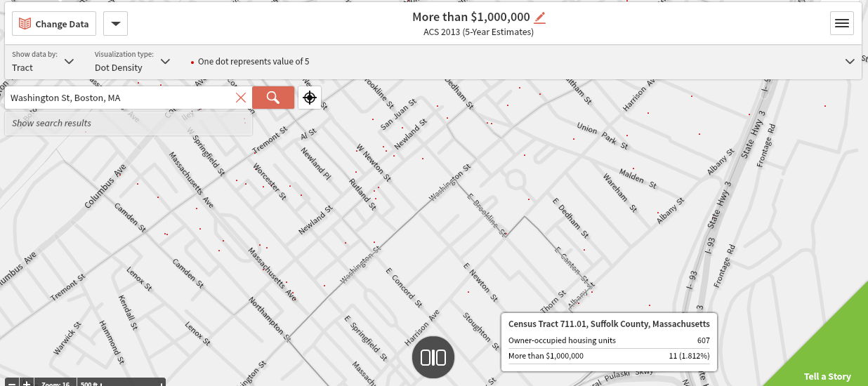This screenshot has width=868, height=386.
Task: Click the book icon inside Change Data
Action: click(25, 24)
